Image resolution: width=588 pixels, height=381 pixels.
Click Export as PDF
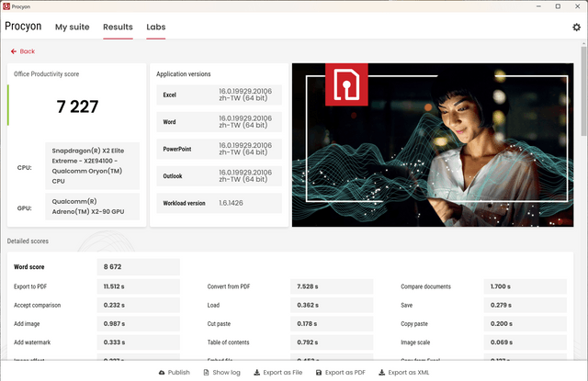pos(341,373)
